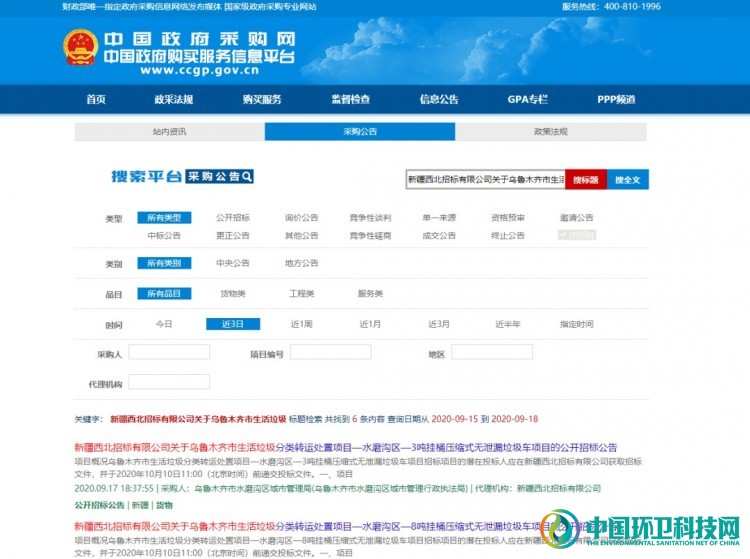Click the 公开招标公告 tag of first result
Screen dimensions: 750x559
pos(99,505)
